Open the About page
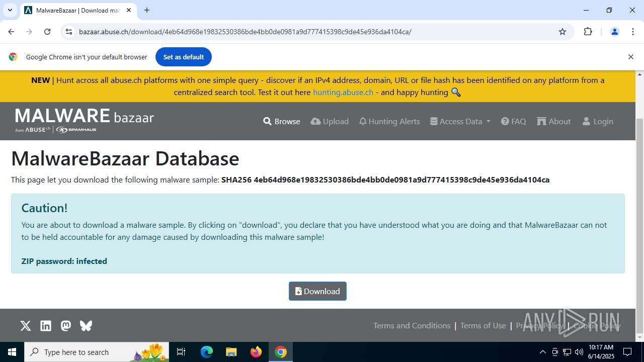The image size is (644, 362). [x=554, y=121]
